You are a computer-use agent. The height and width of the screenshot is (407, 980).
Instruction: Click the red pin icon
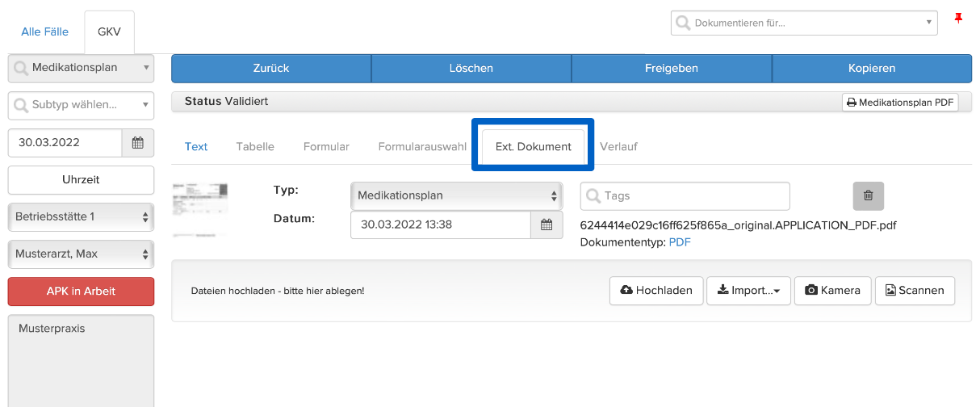click(959, 18)
